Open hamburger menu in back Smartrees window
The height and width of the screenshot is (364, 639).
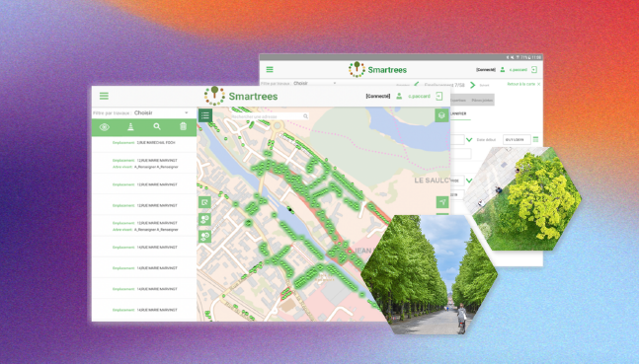pyautogui.click(x=270, y=70)
